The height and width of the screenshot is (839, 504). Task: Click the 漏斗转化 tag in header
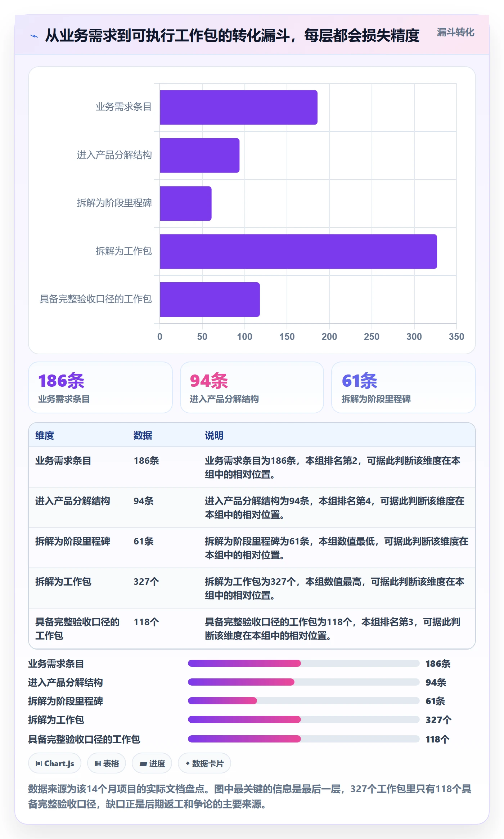(455, 32)
